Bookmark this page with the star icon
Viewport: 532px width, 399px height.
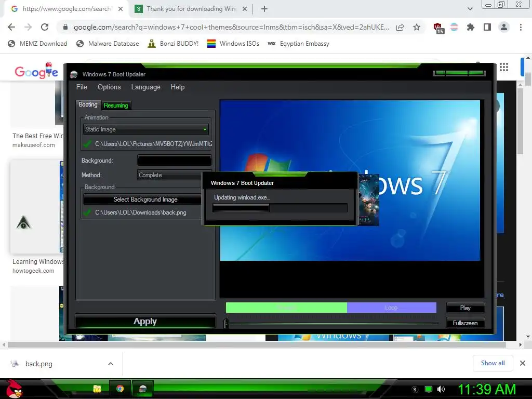pos(417,27)
